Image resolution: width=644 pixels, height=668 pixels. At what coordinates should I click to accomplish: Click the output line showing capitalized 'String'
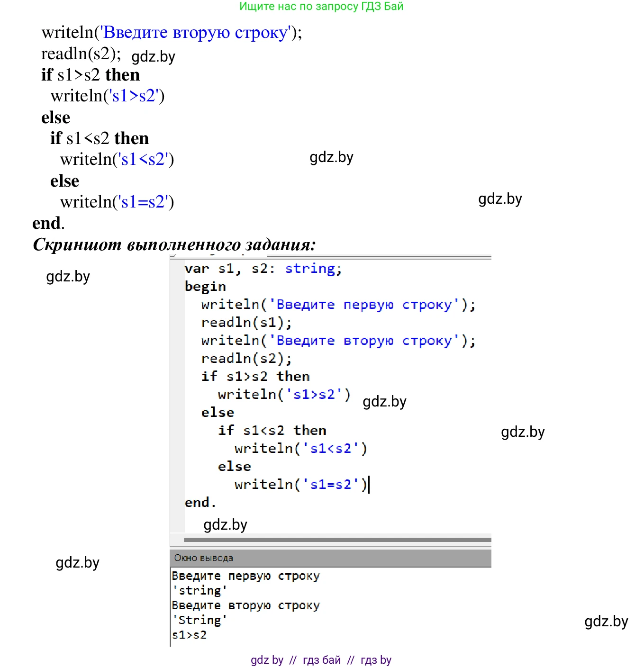click(x=200, y=620)
